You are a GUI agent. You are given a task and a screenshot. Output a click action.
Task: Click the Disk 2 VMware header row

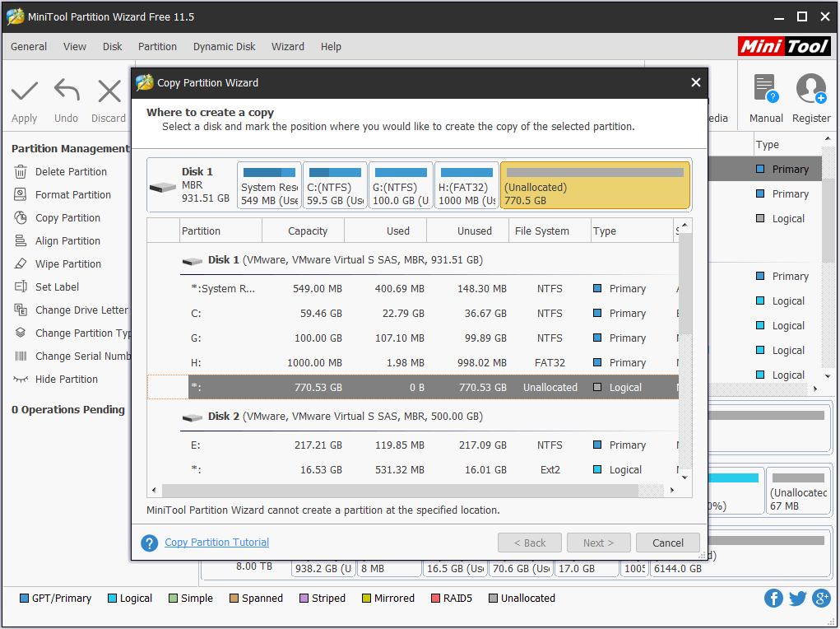tap(412, 416)
